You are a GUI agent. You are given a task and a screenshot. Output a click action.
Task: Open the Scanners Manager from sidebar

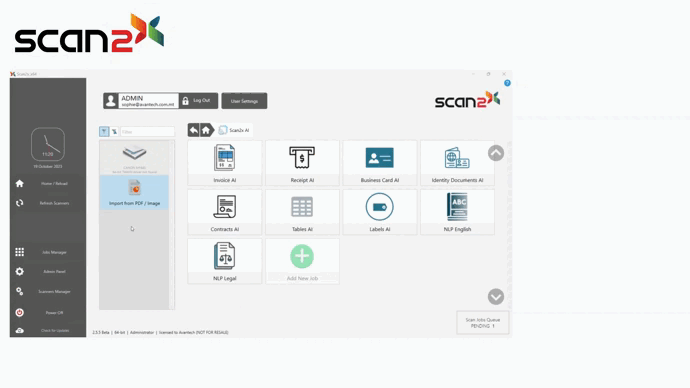click(x=48, y=291)
